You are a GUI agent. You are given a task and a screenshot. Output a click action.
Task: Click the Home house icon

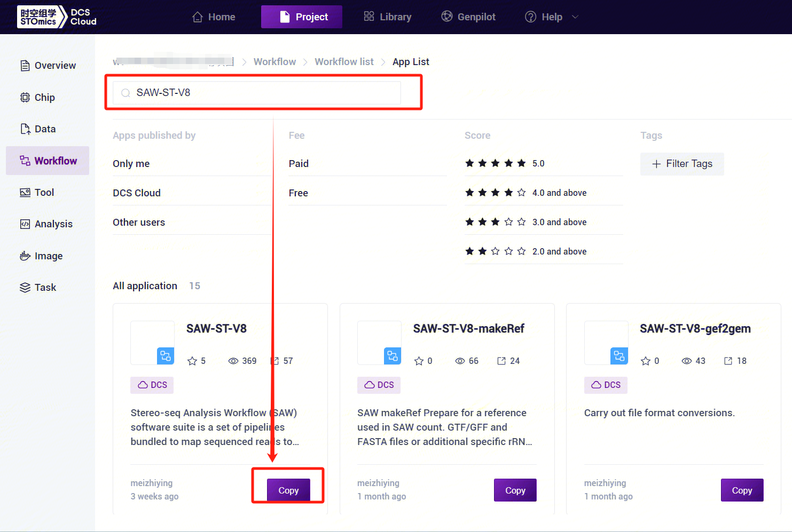point(198,17)
